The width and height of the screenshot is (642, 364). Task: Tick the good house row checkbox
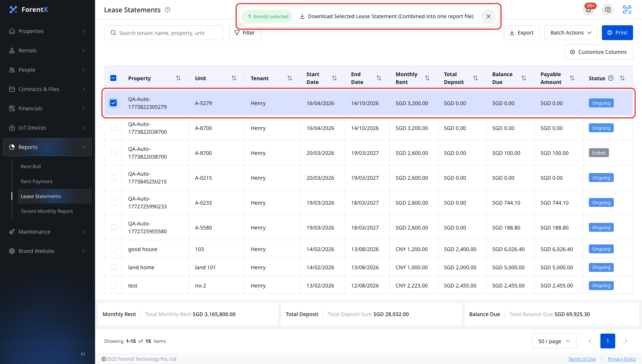[x=113, y=249]
